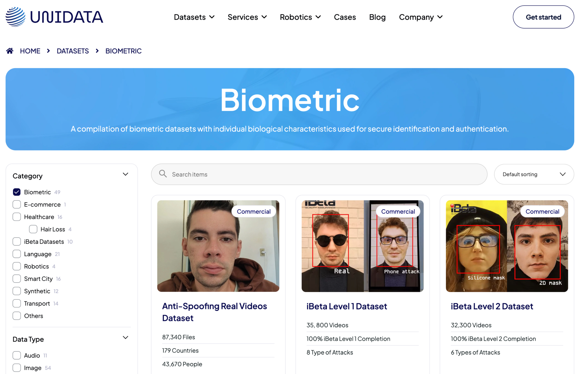Go to the Cases page
588x374 pixels.
(345, 17)
